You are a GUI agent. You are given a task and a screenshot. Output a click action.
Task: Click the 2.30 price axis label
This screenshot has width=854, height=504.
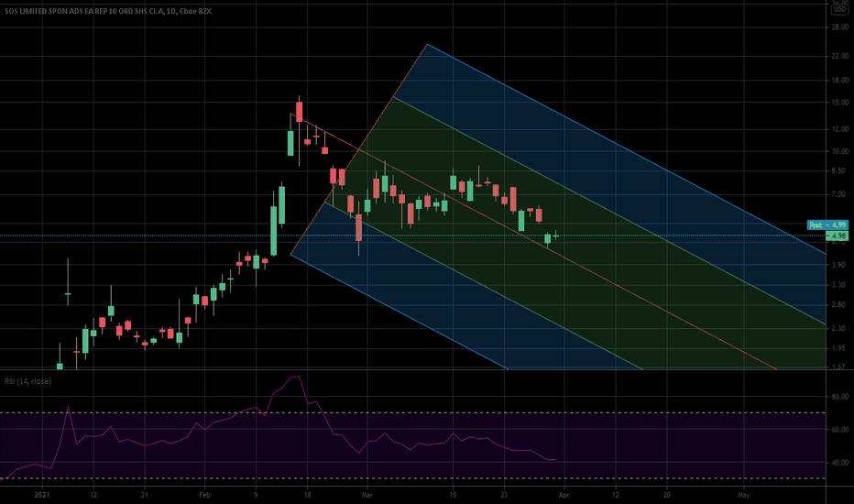coord(840,328)
